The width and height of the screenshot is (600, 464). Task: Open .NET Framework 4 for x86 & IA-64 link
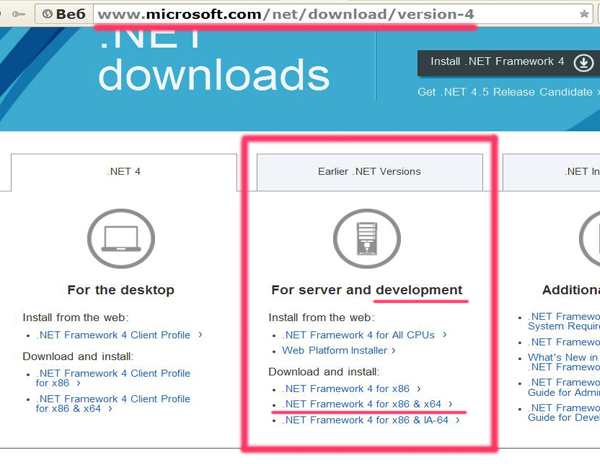(x=371, y=420)
